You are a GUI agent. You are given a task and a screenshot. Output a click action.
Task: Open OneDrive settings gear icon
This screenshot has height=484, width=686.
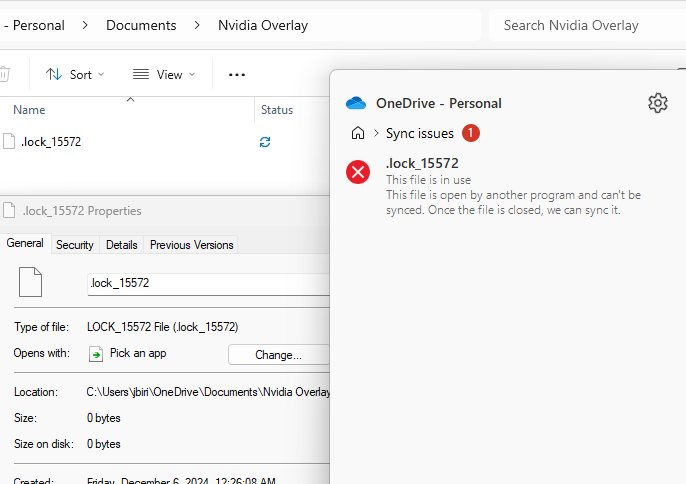coord(658,103)
